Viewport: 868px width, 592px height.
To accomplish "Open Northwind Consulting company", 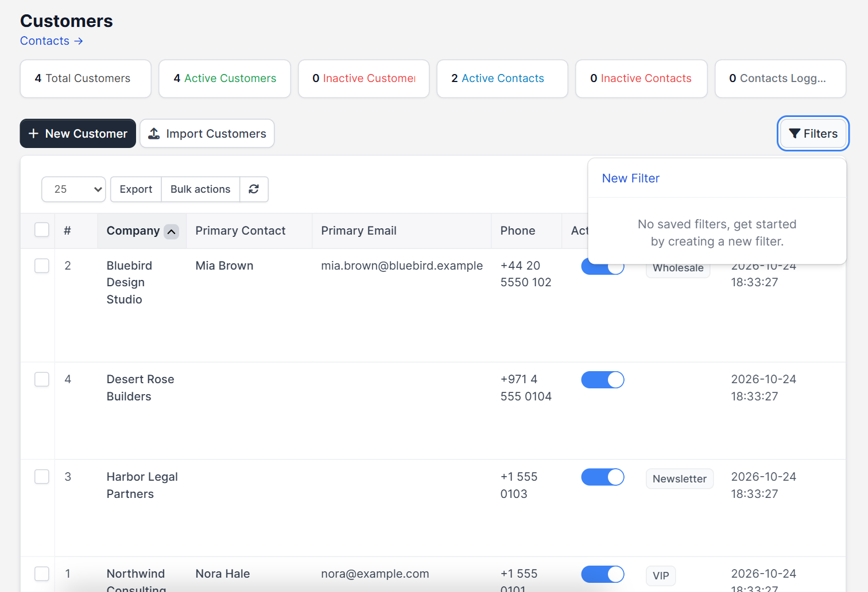I will tap(136, 581).
